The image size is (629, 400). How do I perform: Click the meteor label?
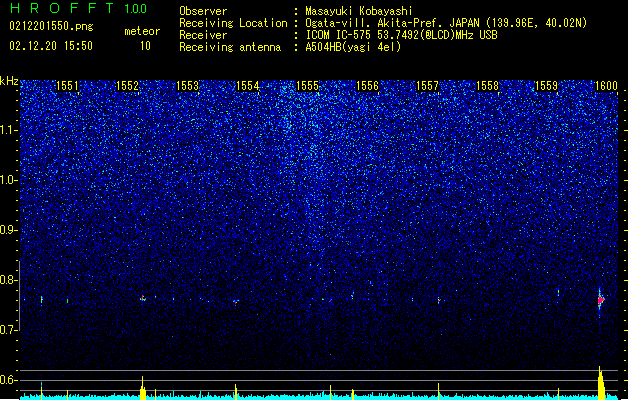tap(142, 31)
